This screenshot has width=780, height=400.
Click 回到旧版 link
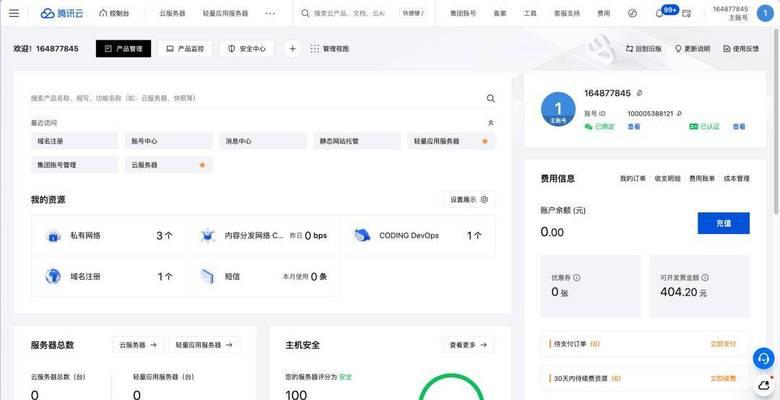click(644, 49)
